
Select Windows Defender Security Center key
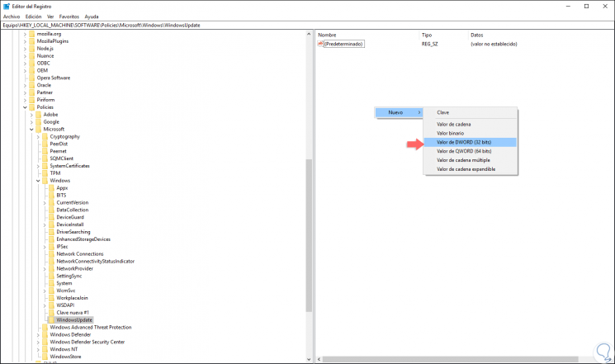coord(87,342)
